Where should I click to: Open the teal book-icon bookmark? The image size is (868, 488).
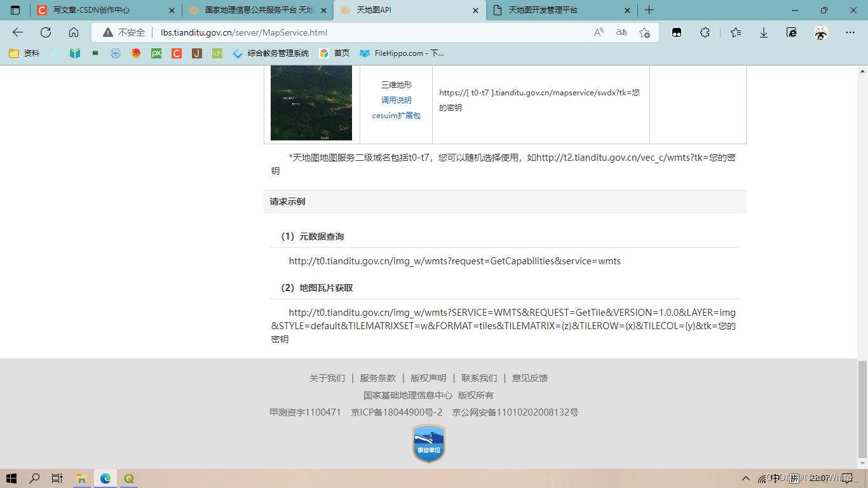[75, 53]
